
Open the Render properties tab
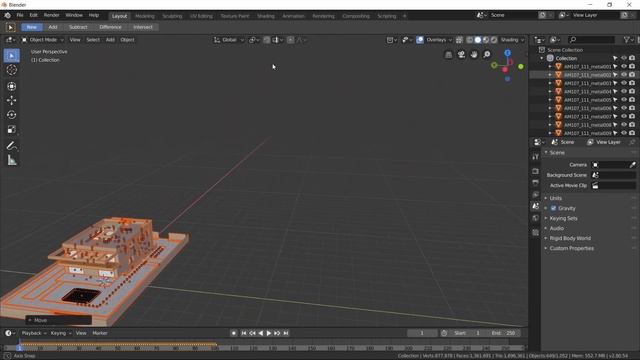(536, 171)
